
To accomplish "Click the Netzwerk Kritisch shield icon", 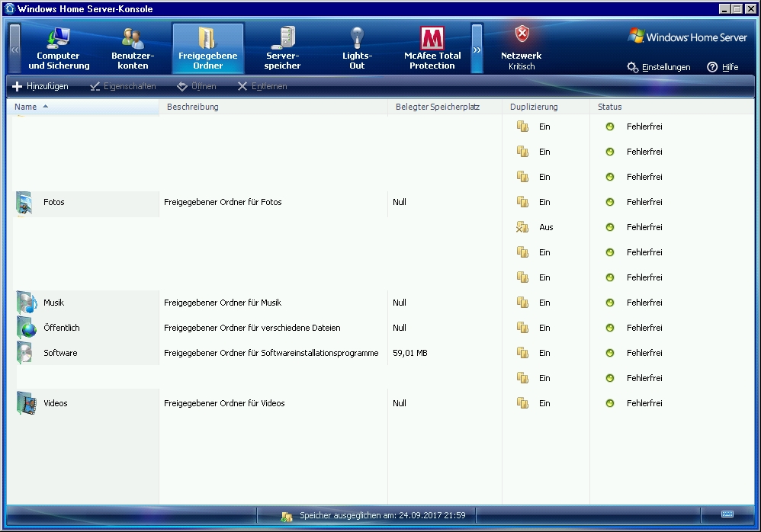I will pos(522,35).
